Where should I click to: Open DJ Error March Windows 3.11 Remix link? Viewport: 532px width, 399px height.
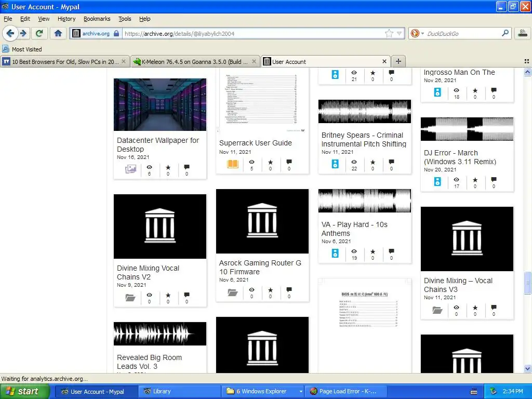[x=460, y=157]
